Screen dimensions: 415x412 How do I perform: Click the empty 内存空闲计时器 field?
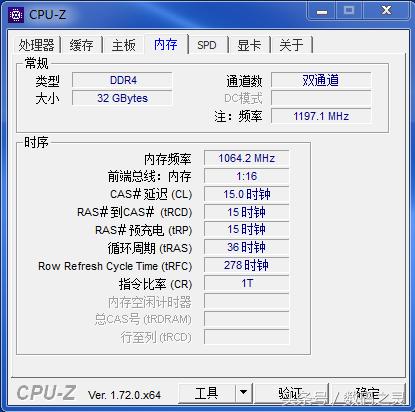[247, 302]
